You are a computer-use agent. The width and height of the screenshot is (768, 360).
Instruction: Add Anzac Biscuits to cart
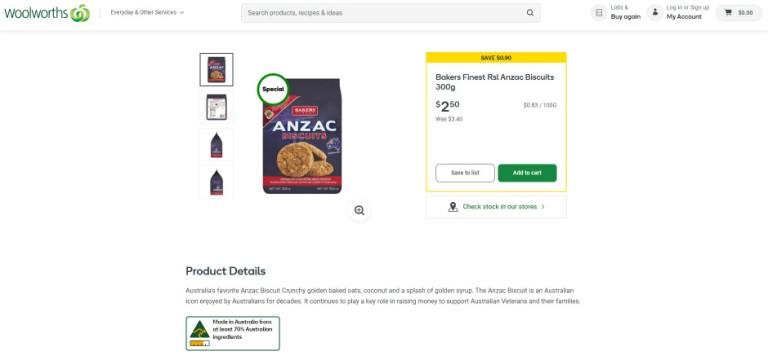point(527,173)
